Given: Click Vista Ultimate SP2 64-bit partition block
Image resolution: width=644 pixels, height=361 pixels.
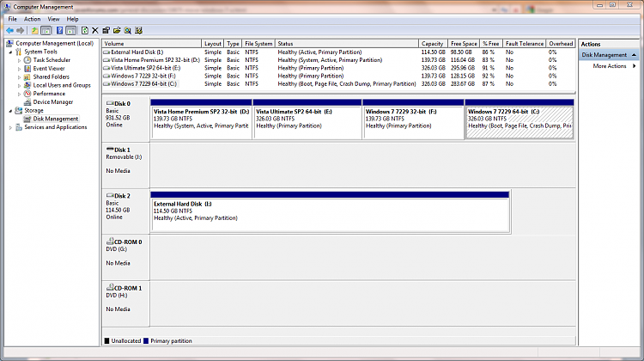Looking at the screenshot, I should (307, 119).
